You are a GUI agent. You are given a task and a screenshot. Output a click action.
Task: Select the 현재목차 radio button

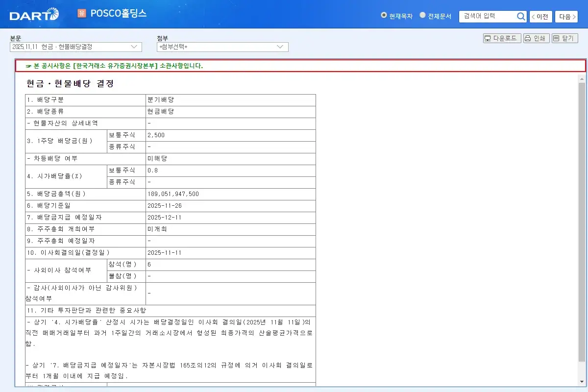tap(384, 15)
